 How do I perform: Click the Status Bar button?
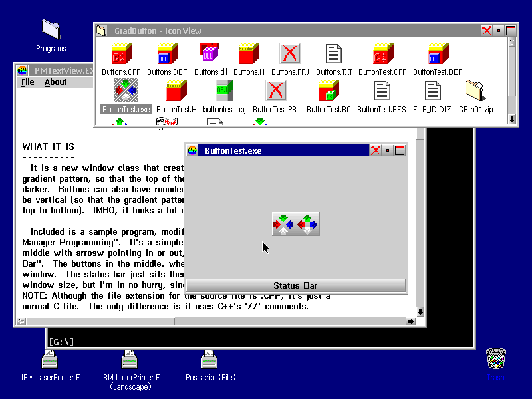[x=295, y=285]
